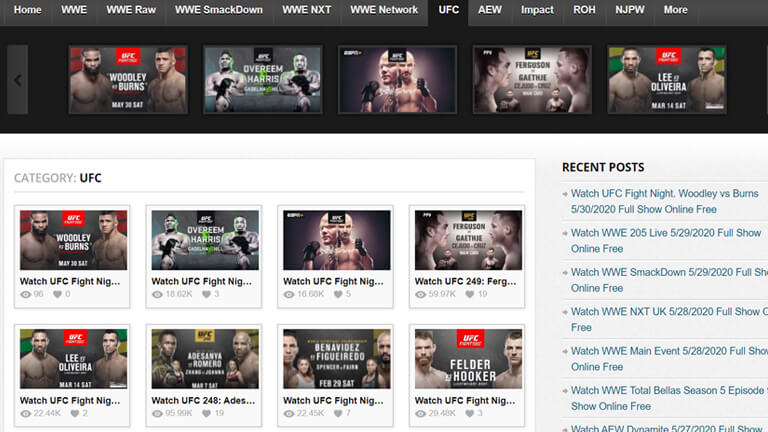This screenshot has width=768, height=432.
Task: Open recent post WWE SmackDown 5/29/2020
Action: click(x=669, y=280)
